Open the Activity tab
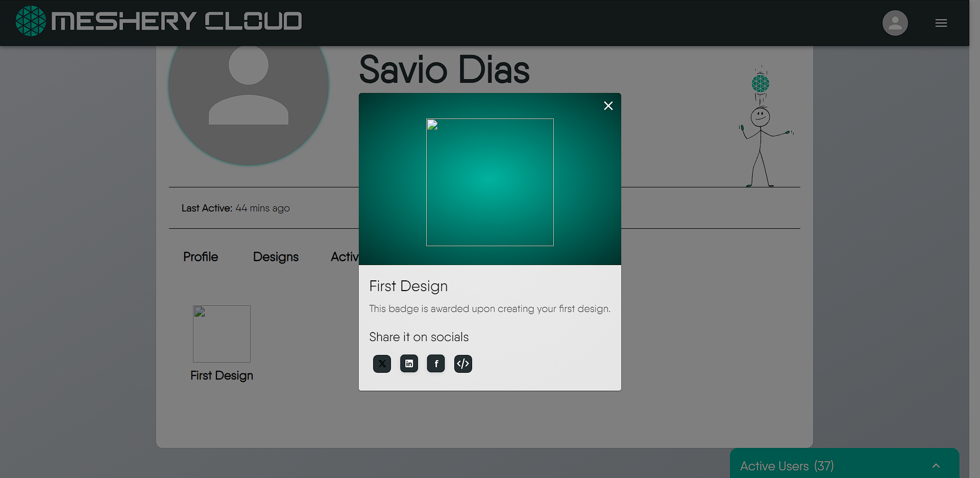Viewport: 980px width, 478px height. click(348, 257)
